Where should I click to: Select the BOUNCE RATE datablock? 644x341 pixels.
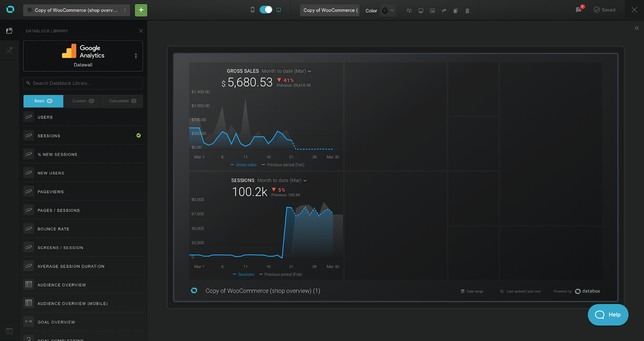point(83,229)
